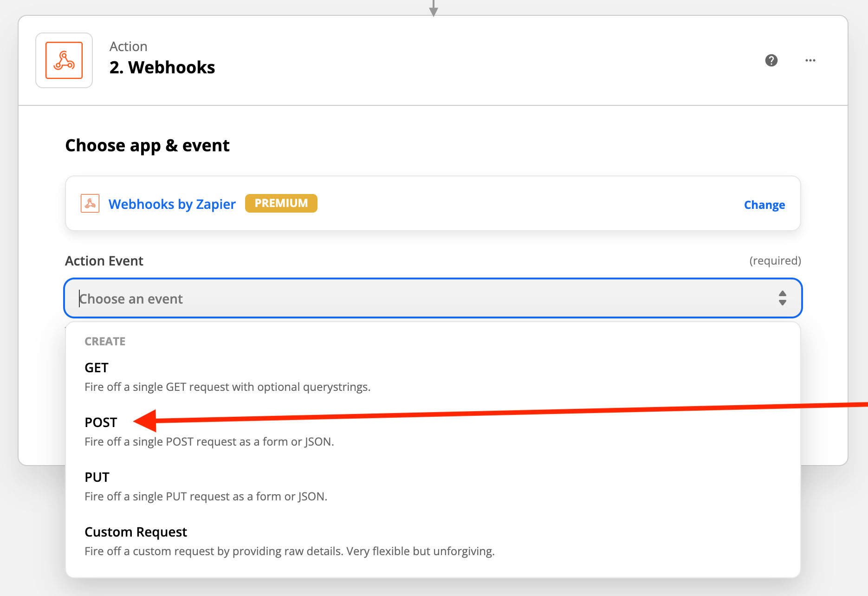This screenshot has height=596, width=868.
Task: Click the 'Action Event' field label
Action: [x=104, y=261]
